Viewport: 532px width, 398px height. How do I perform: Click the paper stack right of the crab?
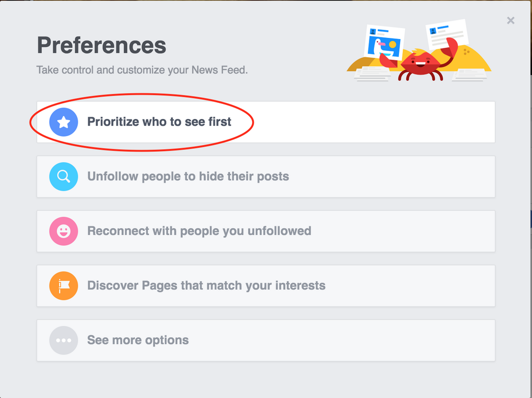[469, 75]
